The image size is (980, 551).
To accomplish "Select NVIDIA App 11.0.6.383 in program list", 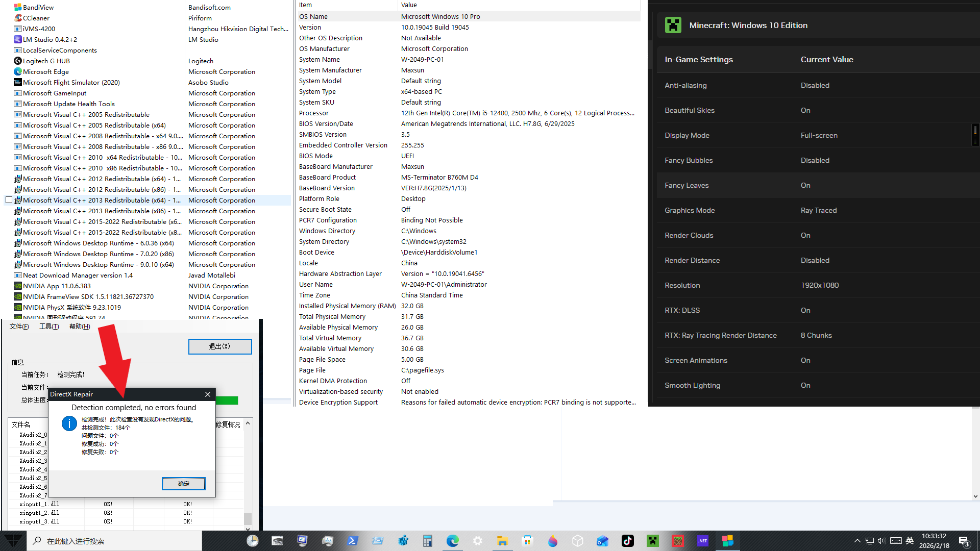I will (57, 286).
